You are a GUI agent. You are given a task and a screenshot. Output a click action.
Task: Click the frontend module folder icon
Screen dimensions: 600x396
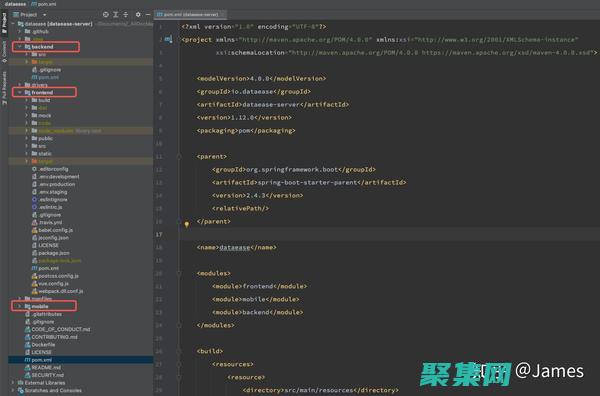click(28, 93)
